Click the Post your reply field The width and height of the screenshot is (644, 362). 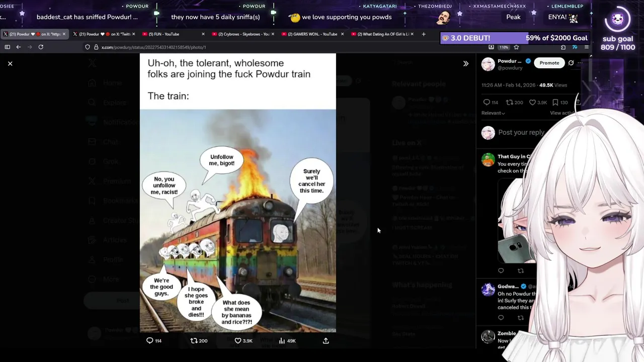click(521, 133)
